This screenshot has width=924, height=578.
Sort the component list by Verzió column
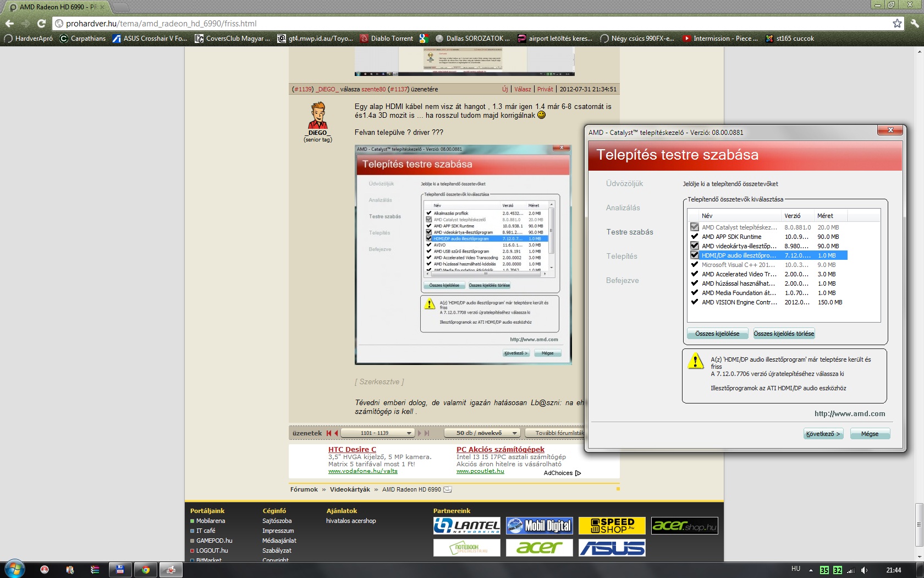pyautogui.click(x=798, y=216)
